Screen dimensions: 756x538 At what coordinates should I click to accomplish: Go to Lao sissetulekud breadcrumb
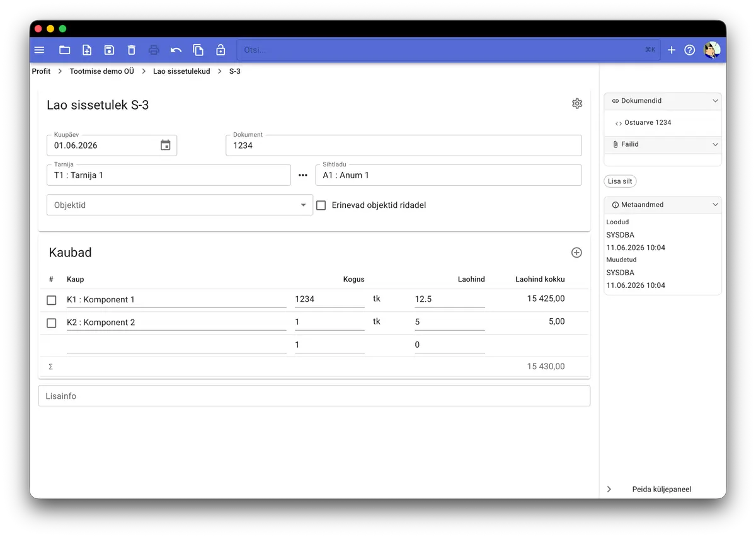pyautogui.click(x=181, y=71)
